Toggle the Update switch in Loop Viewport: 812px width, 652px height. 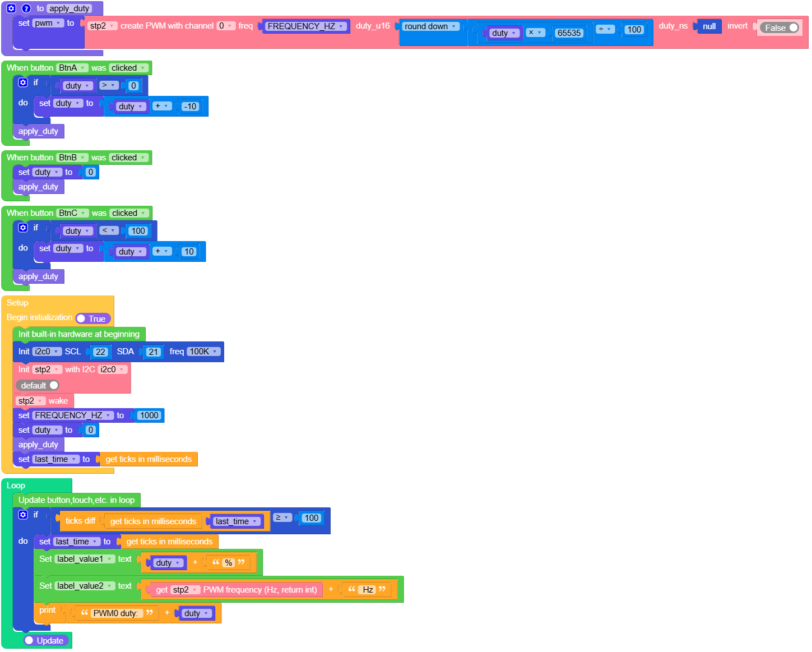click(x=47, y=640)
